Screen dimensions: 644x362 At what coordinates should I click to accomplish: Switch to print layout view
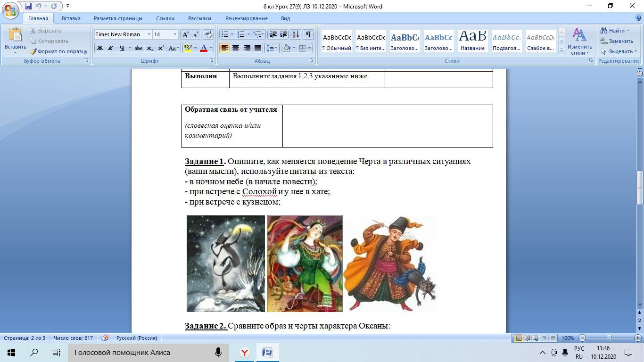point(519,338)
